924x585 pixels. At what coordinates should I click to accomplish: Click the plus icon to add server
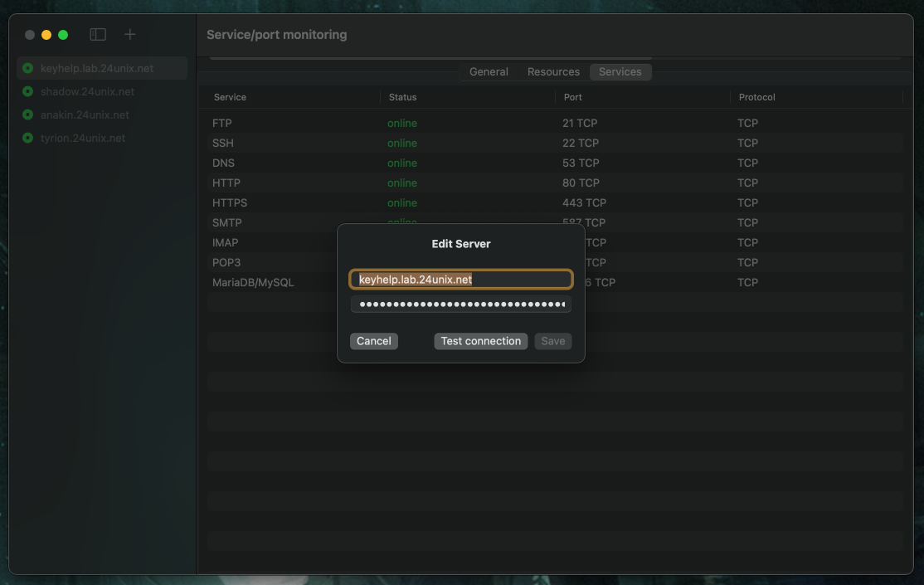point(129,35)
